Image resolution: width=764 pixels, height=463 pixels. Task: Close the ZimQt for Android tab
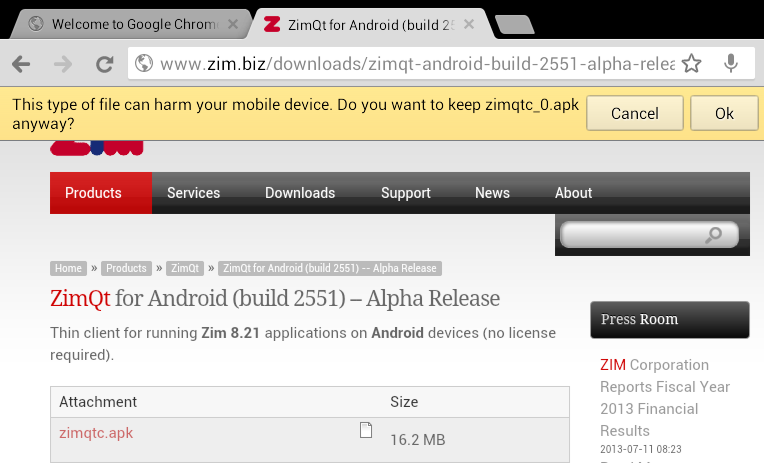tap(470, 24)
